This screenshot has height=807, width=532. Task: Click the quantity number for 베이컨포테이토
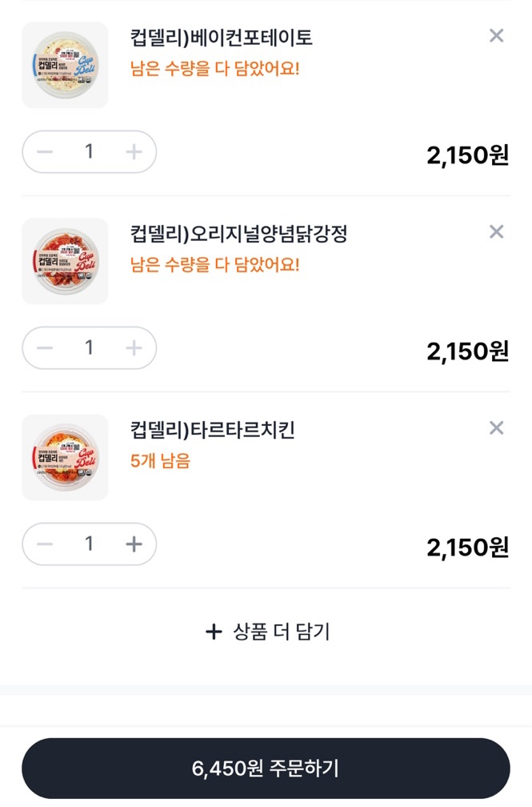[89, 151]
